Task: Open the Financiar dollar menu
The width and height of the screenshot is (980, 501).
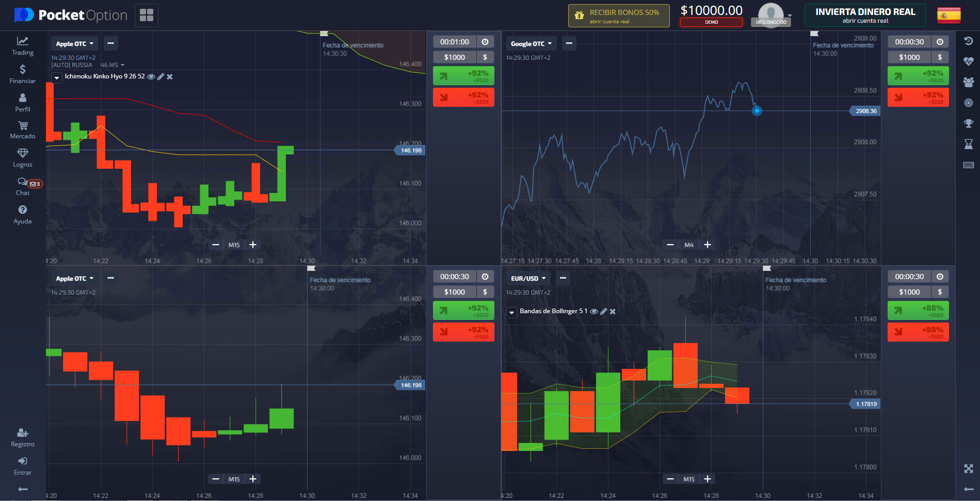Action: (23, 74)
